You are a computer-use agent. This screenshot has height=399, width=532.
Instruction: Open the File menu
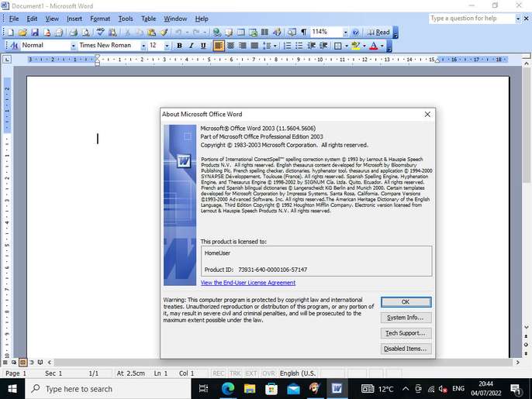point(14,19)
